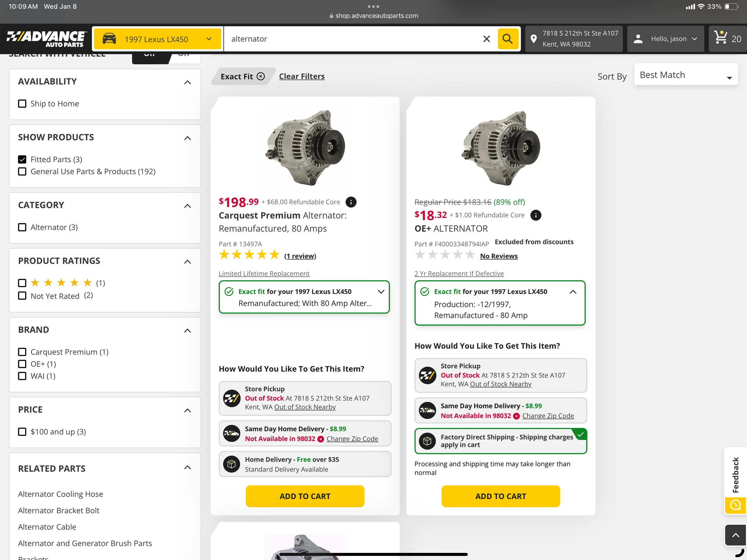747x560 pixels.
Task: Click the scroll-to-top arrow button
Action: 735,535
